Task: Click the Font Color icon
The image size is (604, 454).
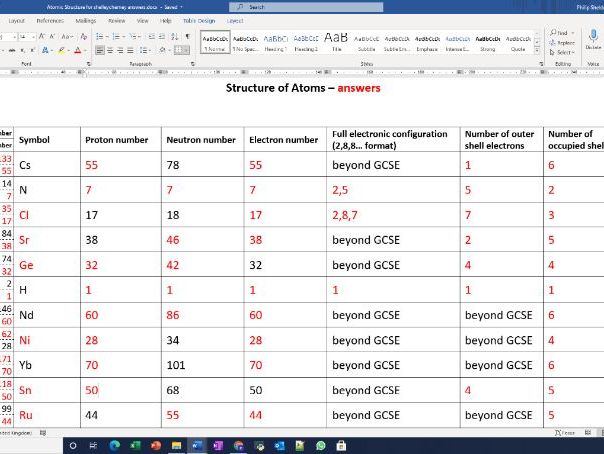Action: (x=78, y=48)
